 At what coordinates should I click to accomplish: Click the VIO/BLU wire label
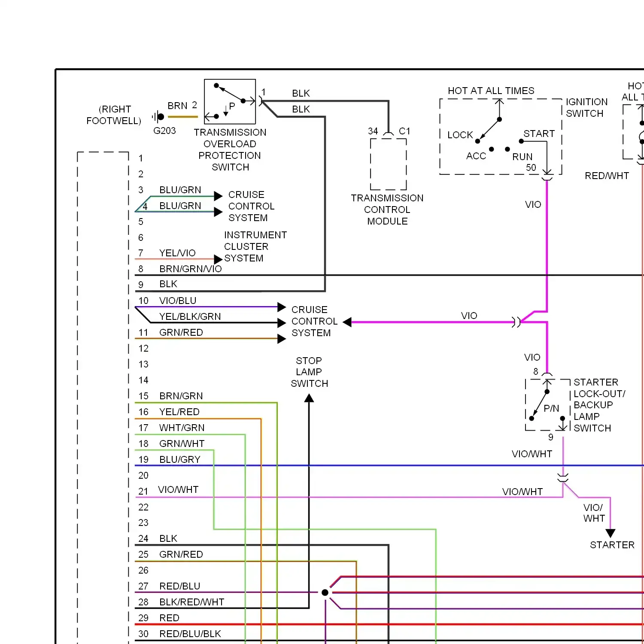[x=178, y=301]
